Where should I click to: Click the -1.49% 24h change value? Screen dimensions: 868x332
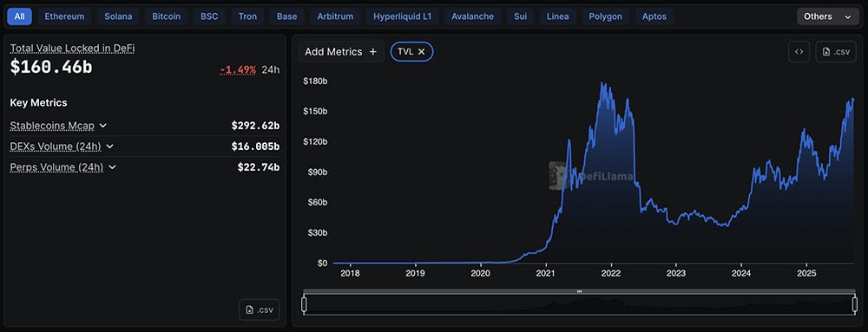238,69
